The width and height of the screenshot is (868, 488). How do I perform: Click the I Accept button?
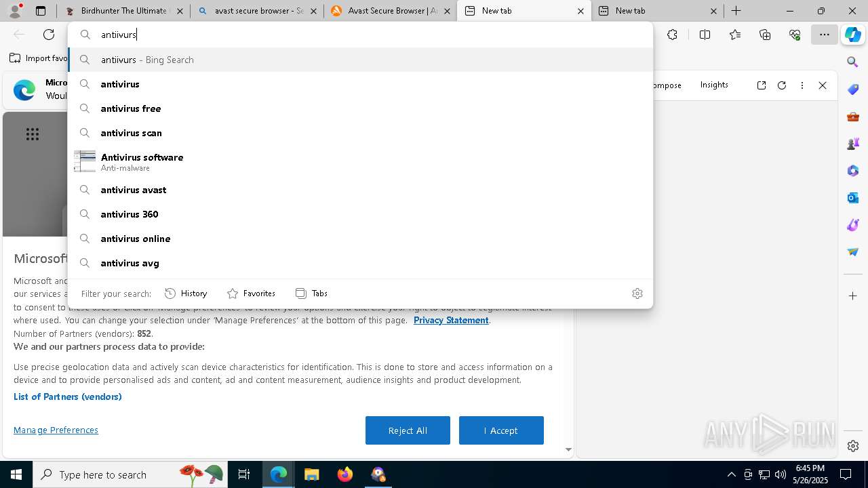(501, 430)
